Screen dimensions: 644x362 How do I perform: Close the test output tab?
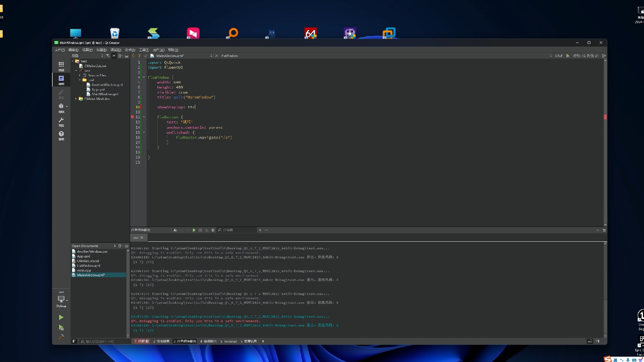tap(142, 238)
